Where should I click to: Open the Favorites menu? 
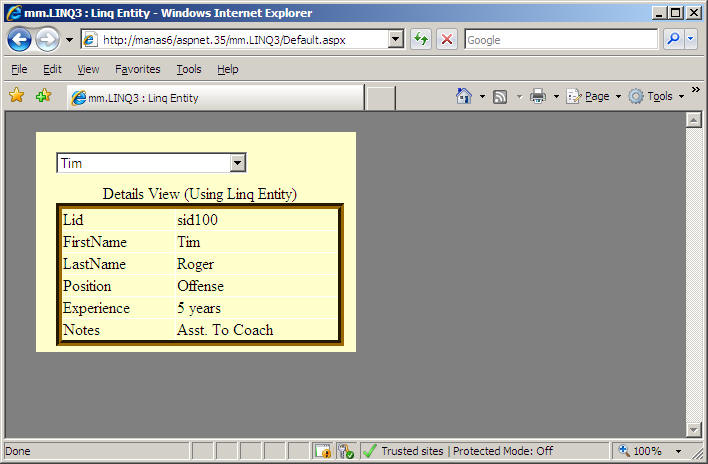point(138,69)
